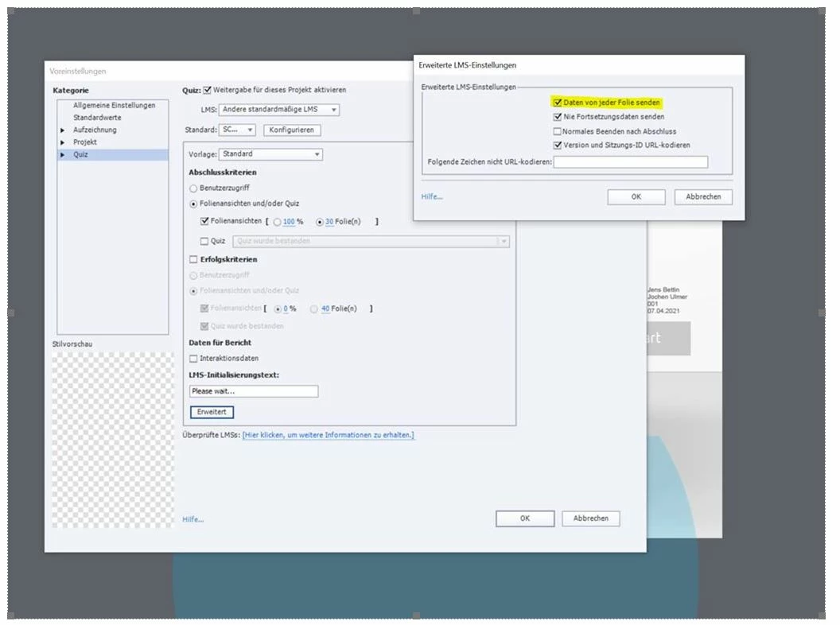Viewport: 840px width, 625px height.
Task: Select the 40 Folie(n) radio under Erfolgskriterien
Action: (314, 309)
